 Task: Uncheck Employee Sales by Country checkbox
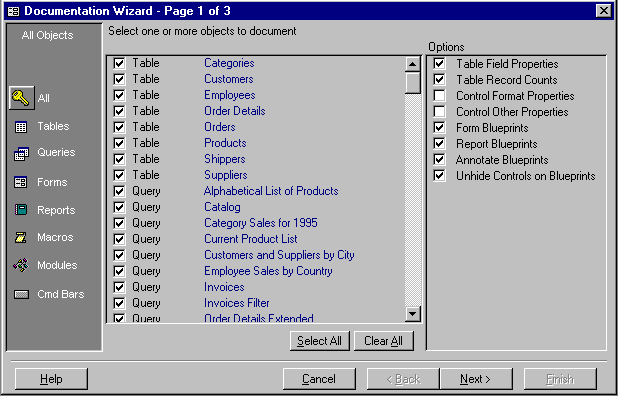[x=119, y=271]
